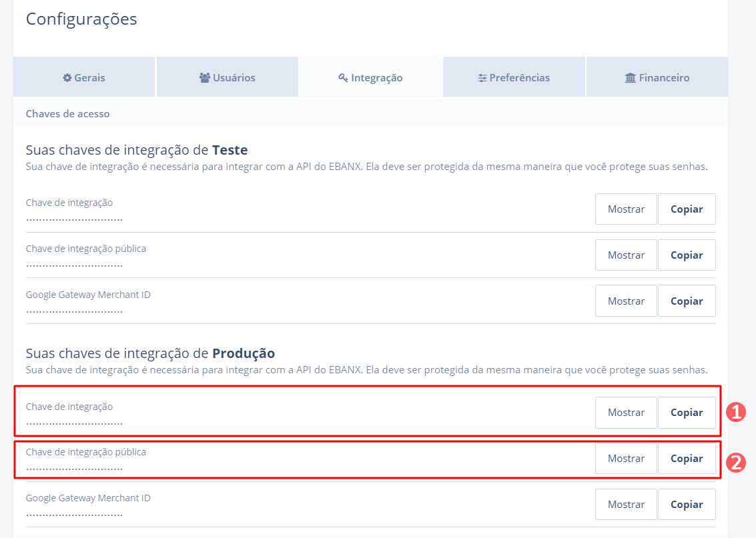
Task: Copy the Teste public integration key
Action: [687, 255]
